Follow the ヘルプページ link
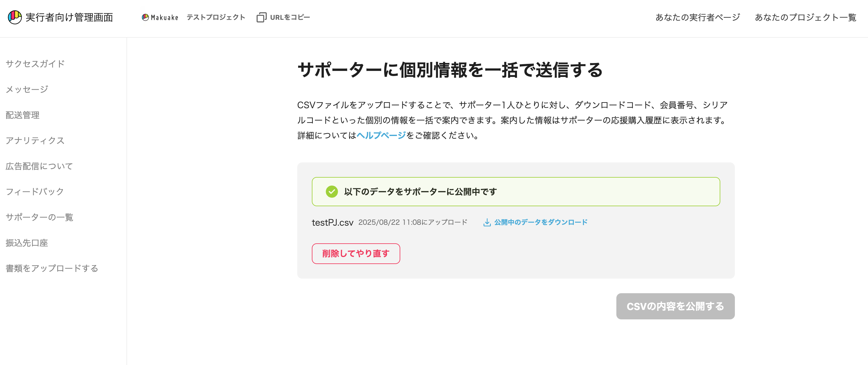The height and width of the screenshot is (365, 868). click(x=381, y=135)
